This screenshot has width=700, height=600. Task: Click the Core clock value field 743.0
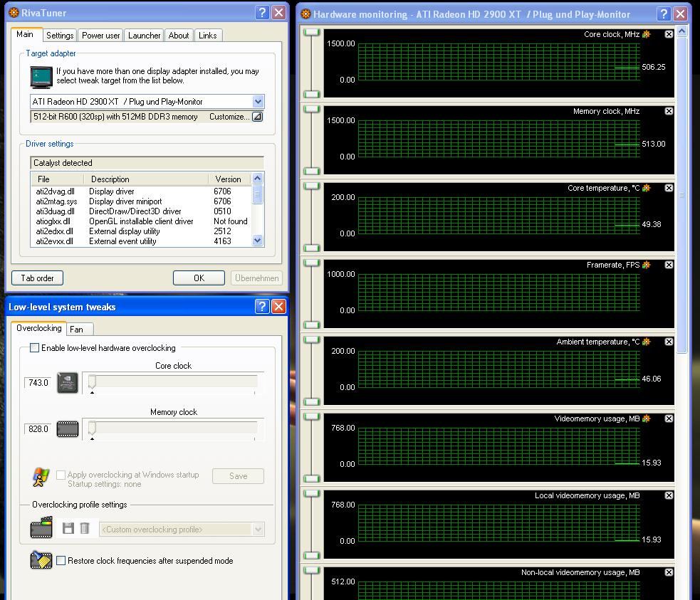38,383
